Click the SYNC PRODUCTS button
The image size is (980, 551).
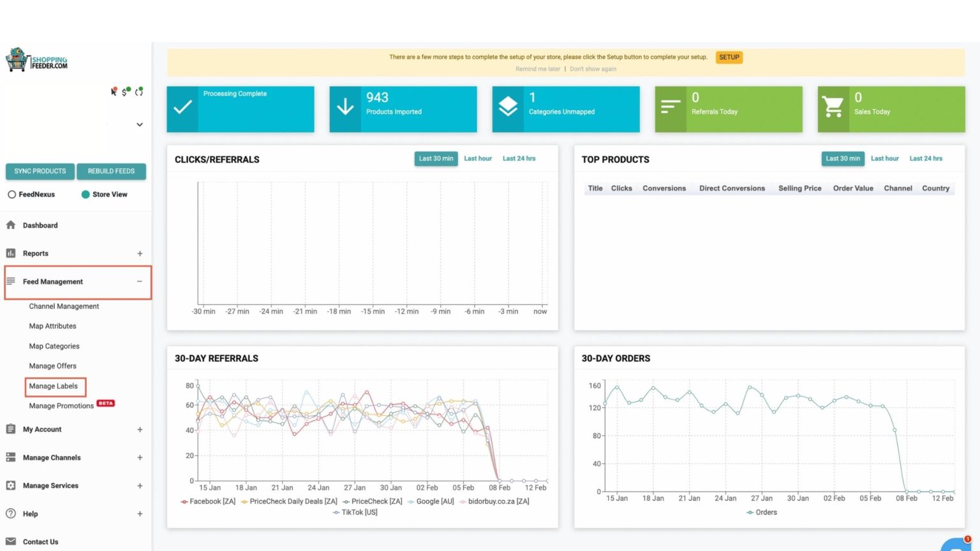(x=40, y=171)
